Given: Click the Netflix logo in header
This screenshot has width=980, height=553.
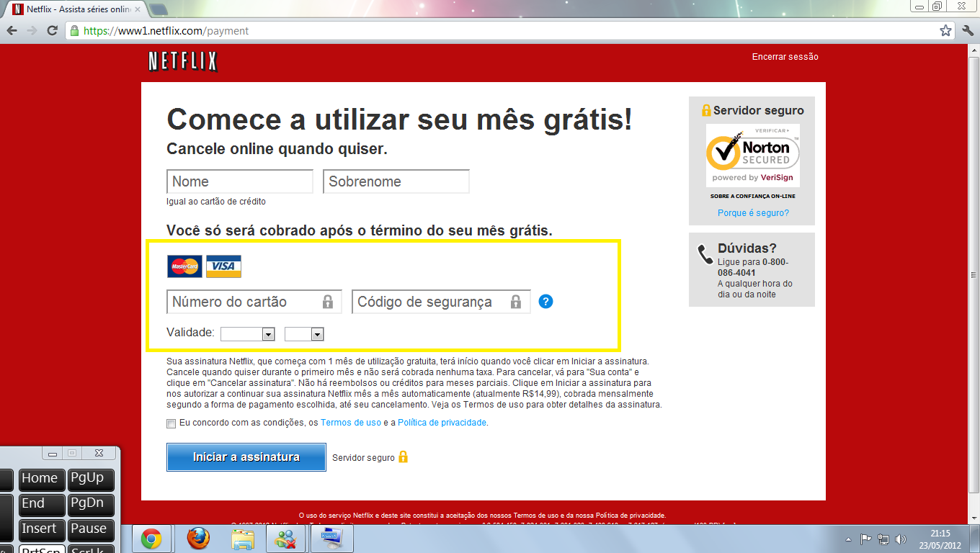Looking at the screenshot, I should pyautogui.click(x=182, y=62).
